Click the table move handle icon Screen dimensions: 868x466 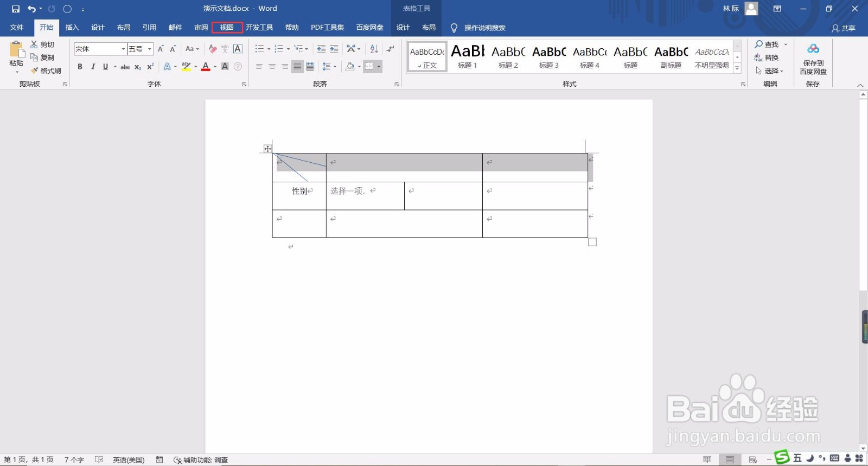(x=267, y=149)
